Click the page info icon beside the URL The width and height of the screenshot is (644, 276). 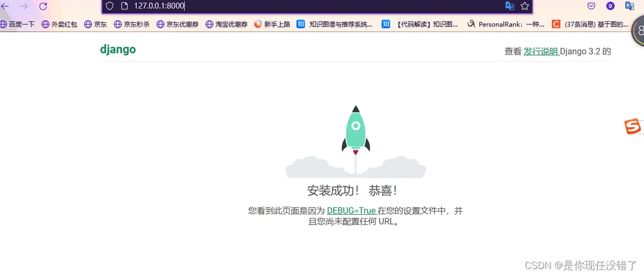pyautogui.click(x=125, y=6)
